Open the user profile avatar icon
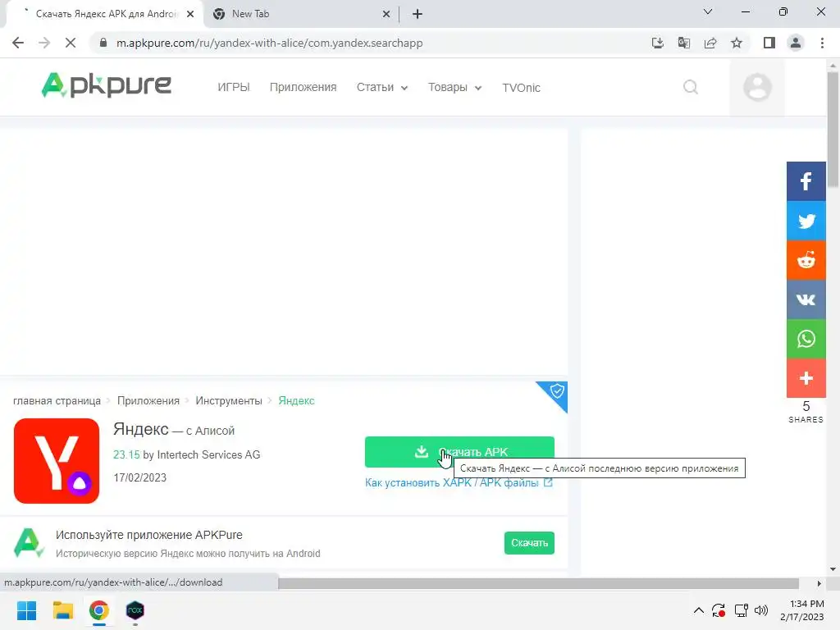Image resolution: width=840 pixels, height=630 pixels. coord(757,87)
